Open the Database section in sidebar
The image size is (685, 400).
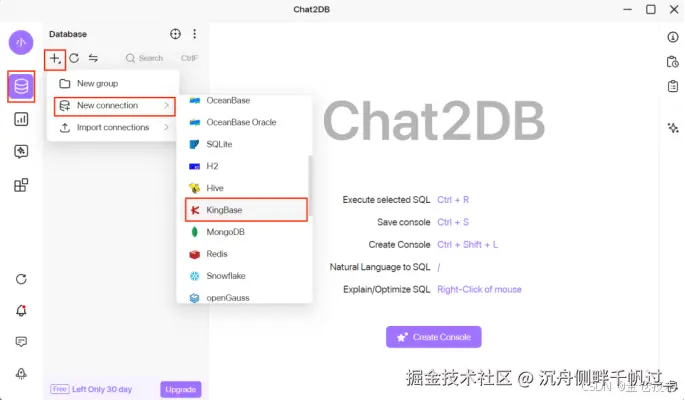pos(21,86)
